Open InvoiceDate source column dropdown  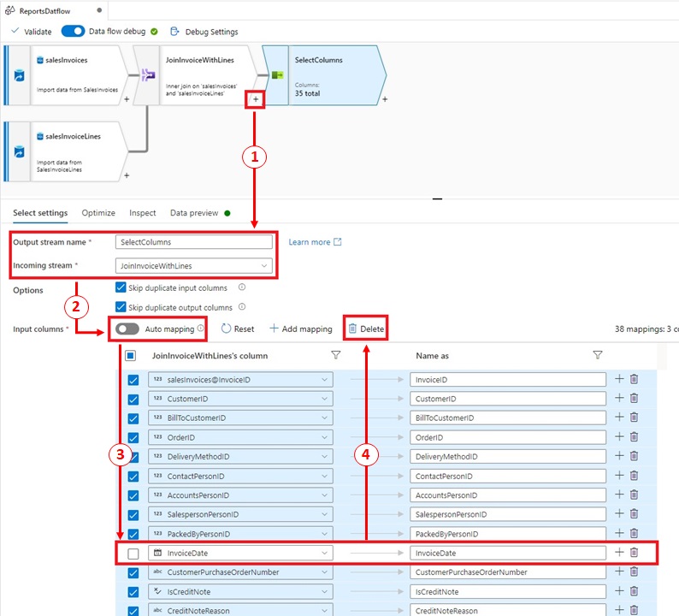tap(240, 553)
